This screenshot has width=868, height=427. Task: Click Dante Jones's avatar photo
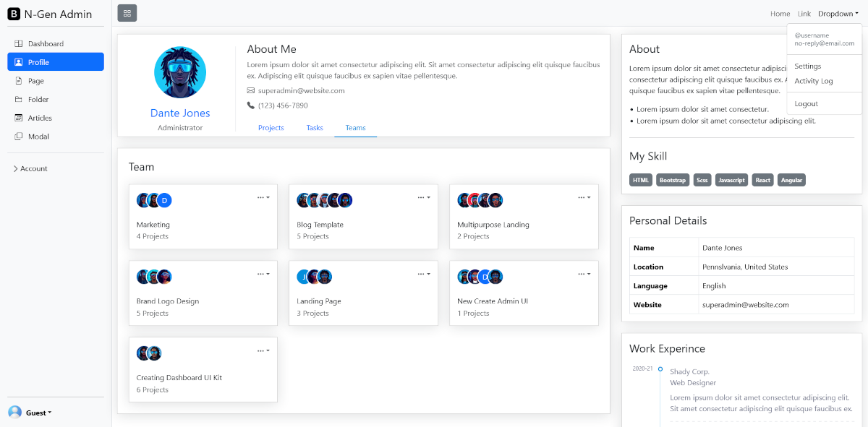point(179,72)
